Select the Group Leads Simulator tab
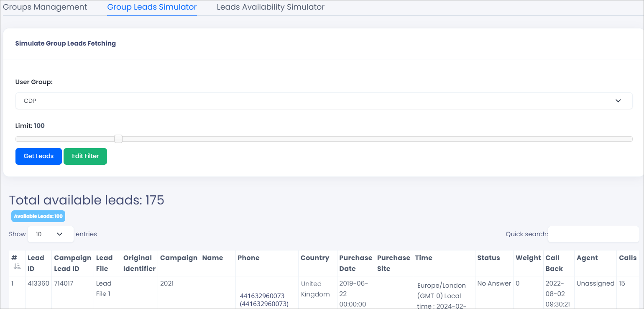 [152, 7]
